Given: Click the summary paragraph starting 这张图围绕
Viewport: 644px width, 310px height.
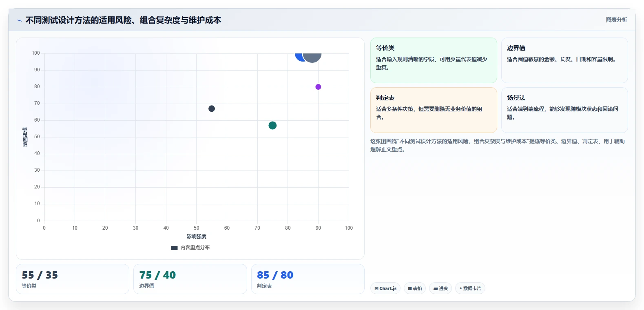Looking at the screenshot, I should click(x=498, y=145).
